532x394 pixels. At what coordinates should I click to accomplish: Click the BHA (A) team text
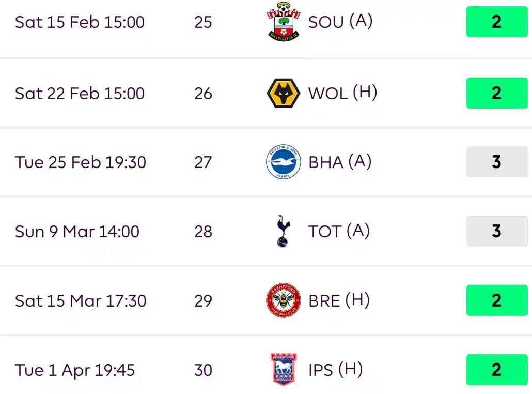tap(340, 162)
